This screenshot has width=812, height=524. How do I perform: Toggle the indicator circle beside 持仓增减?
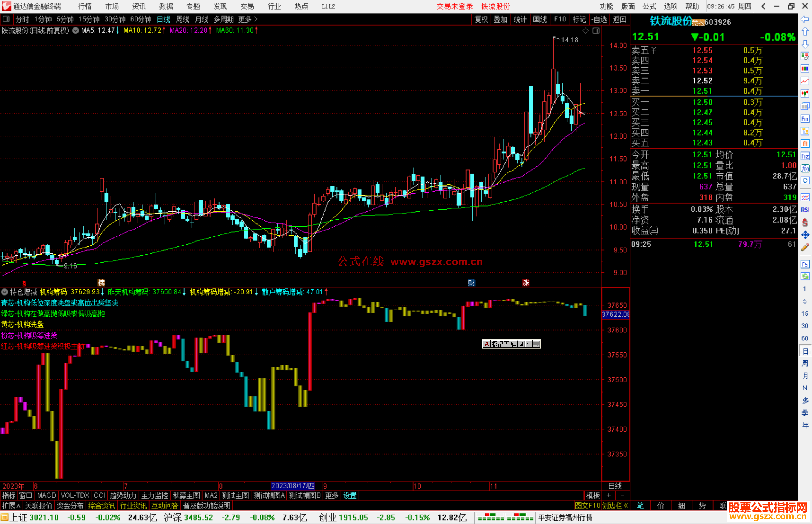coord(5,292)
